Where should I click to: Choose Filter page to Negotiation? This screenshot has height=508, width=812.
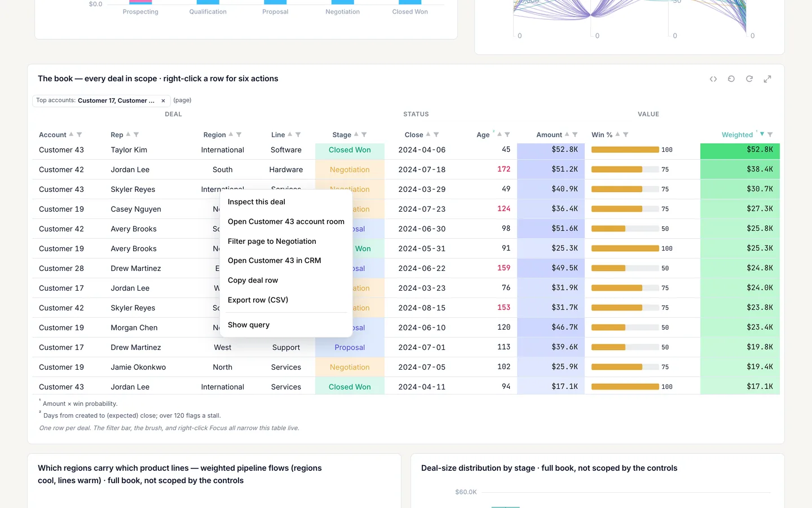tap(286, 241)
